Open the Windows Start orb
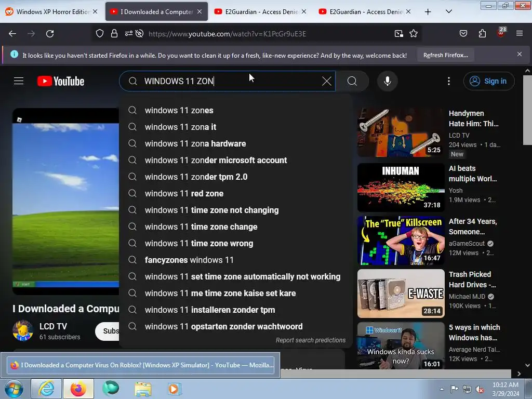The height and width of the screenshot is (399, 532). pos(14,389)
